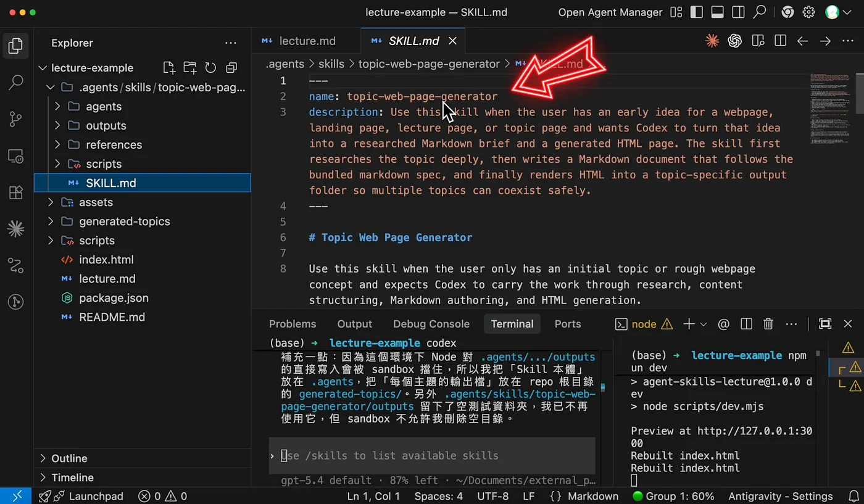864x504 pixels.
Task: Collapse all folders in Explorer
Action: pyautogui.click(x=231, y=68)
